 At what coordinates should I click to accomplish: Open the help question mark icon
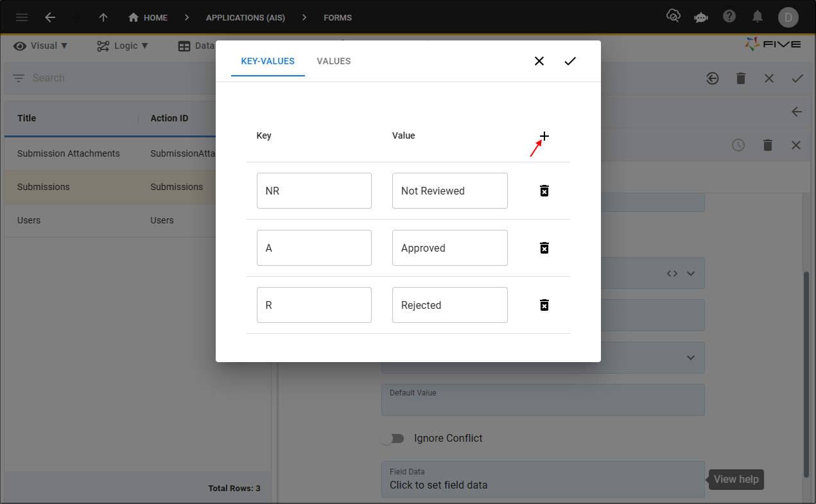point(729,17)
